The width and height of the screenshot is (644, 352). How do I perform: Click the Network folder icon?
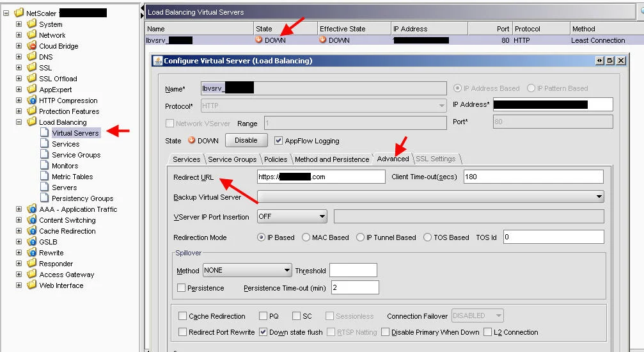pos(31,35)
